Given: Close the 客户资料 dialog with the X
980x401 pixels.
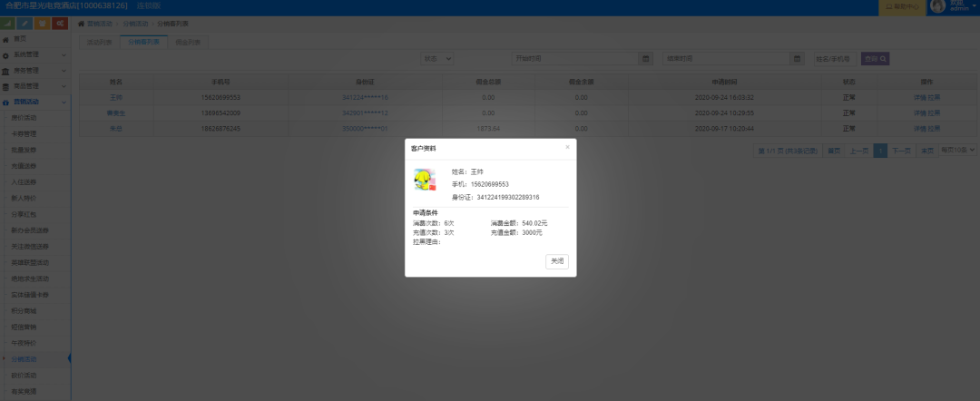Looking at the screenshot, I should click(x=567, y=147).
